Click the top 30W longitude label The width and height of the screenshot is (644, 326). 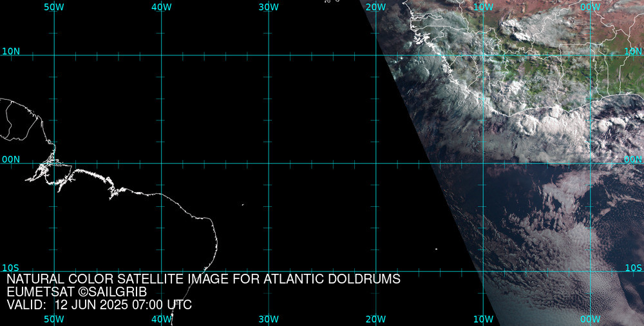coord(269,7)
